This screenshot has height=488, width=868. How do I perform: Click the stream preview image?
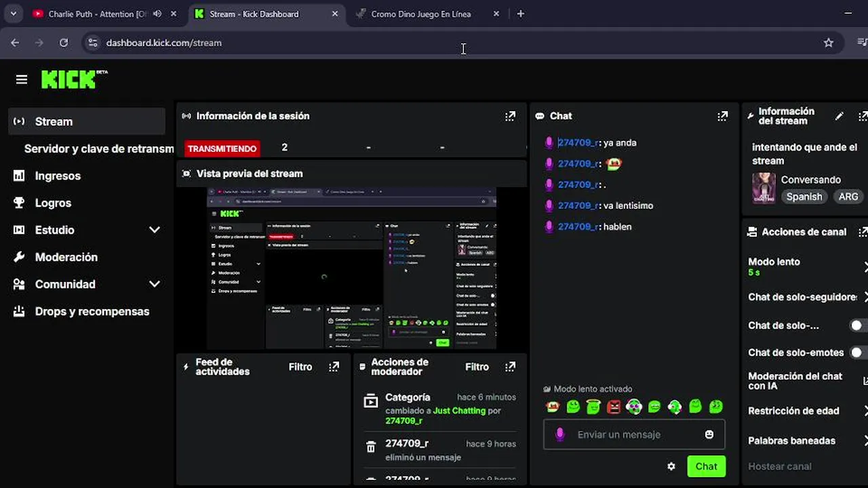click(351, 268)
